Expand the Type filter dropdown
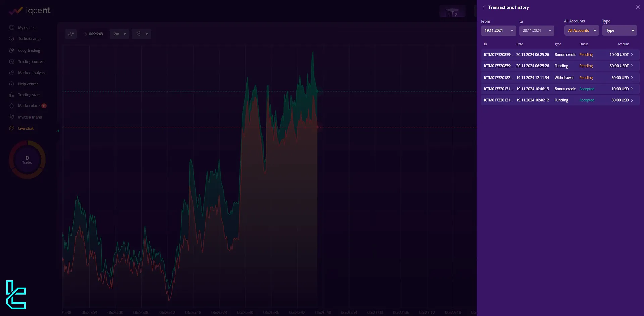Viewport: 644px width, 316px height. tap(620, 31)
